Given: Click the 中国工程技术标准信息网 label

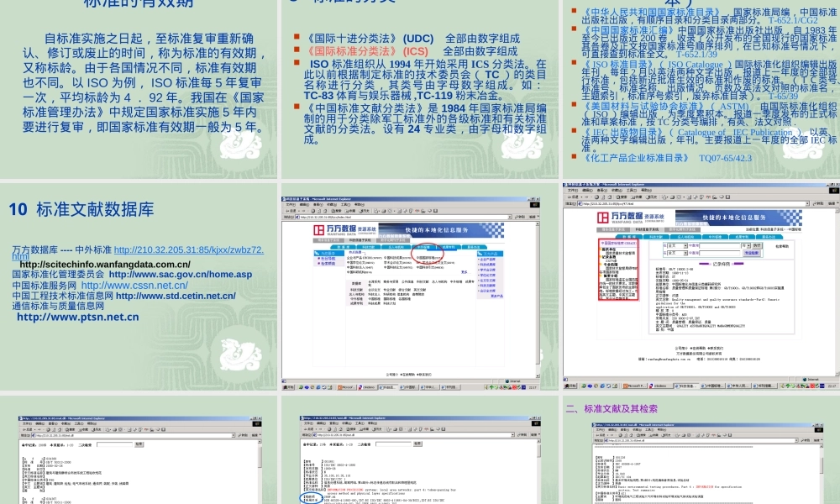Looking at the screenshot, I should coord(63,296).
